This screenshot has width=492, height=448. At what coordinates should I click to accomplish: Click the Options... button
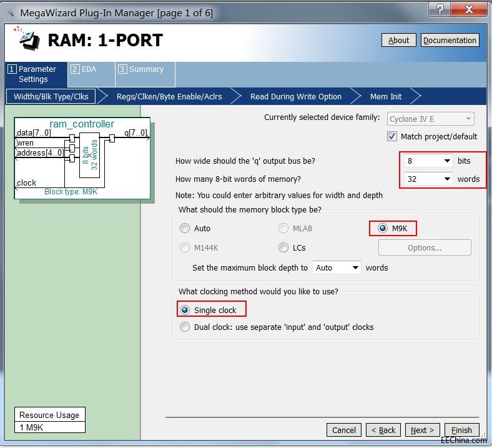pyautogui.click(x=425, y=247)
